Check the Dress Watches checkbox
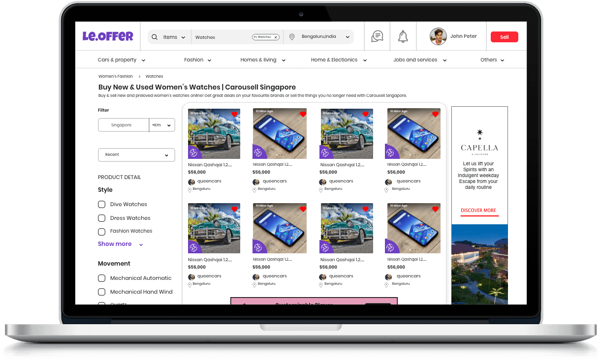This screenshot has width=601, height=364. tap(101, 218)
